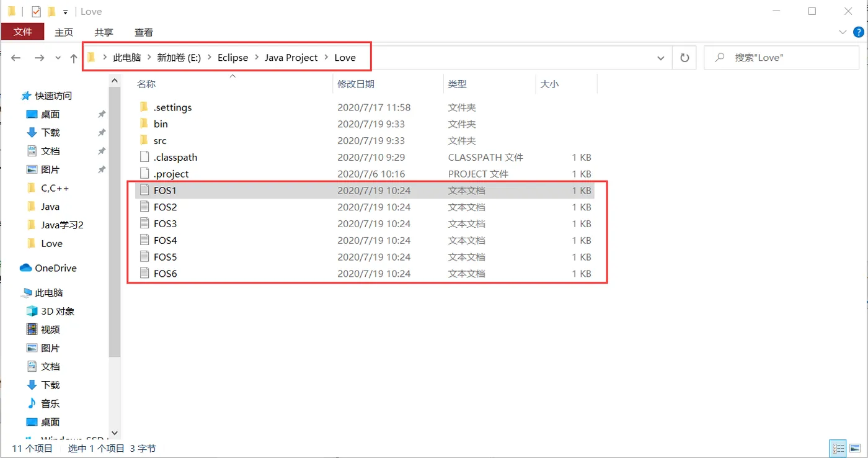Open pinned 文档 under quick access
Screen dimensions: 868x458
[50, 151]
